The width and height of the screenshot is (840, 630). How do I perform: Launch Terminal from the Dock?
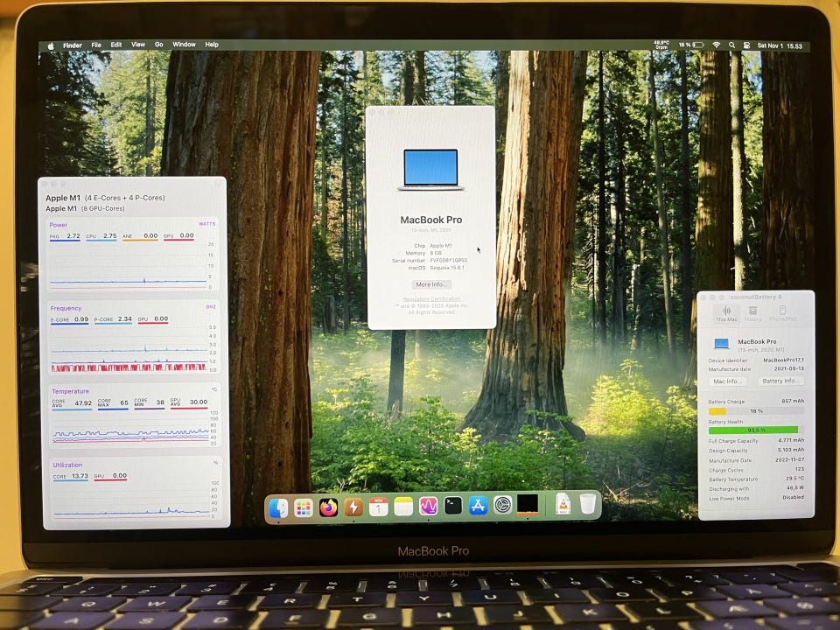click(453, 505)
